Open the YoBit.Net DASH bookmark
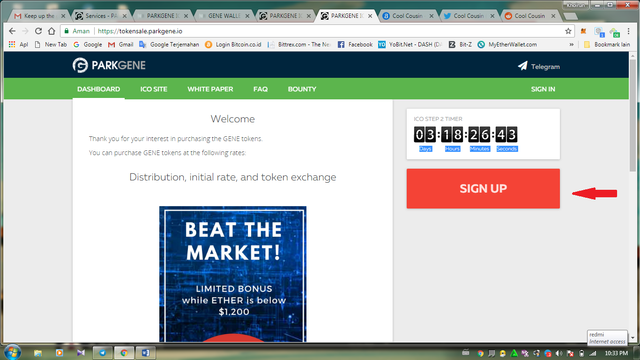The width and height of the screenshot is (640, 360). tap(410, 44)
